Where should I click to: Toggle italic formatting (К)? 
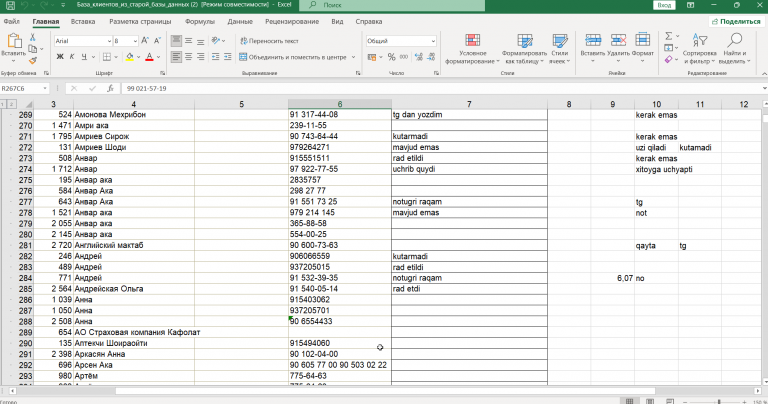[x=72, y=57]
